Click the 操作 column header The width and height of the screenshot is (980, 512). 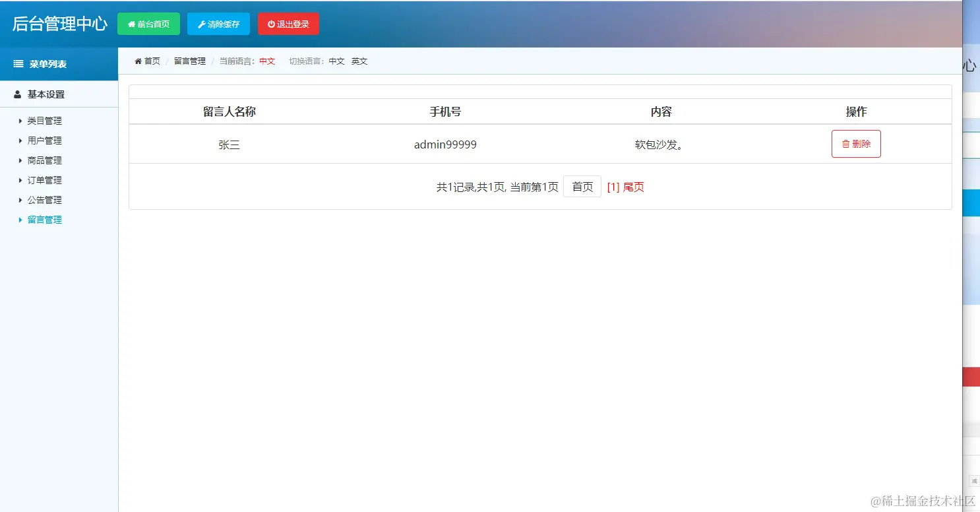[856, 112]
